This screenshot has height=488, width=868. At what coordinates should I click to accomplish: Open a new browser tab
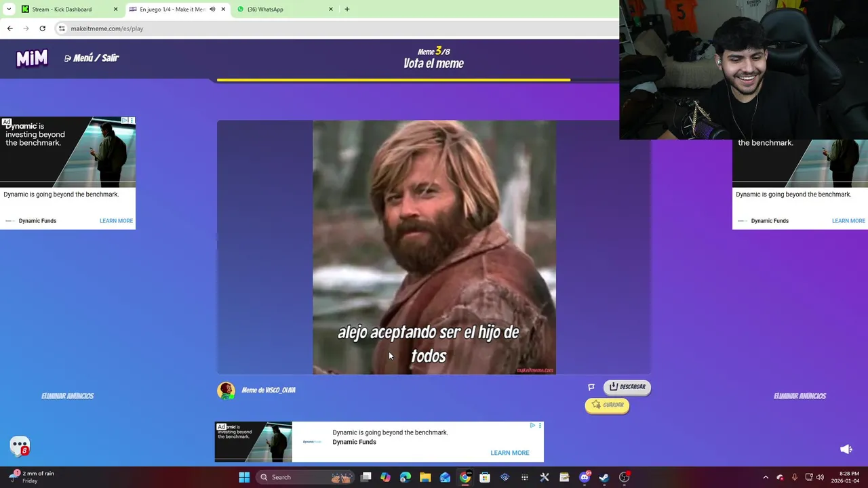(x=347, y=9)
